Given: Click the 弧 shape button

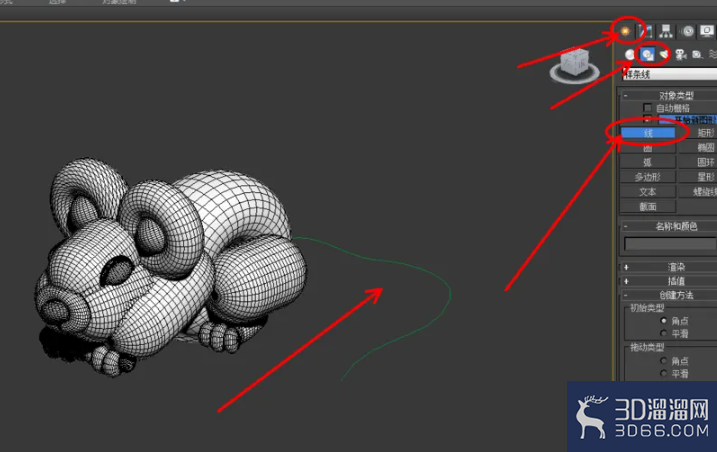Looking at the screenshot, I should pyautogui.click(x=648, y=162).
